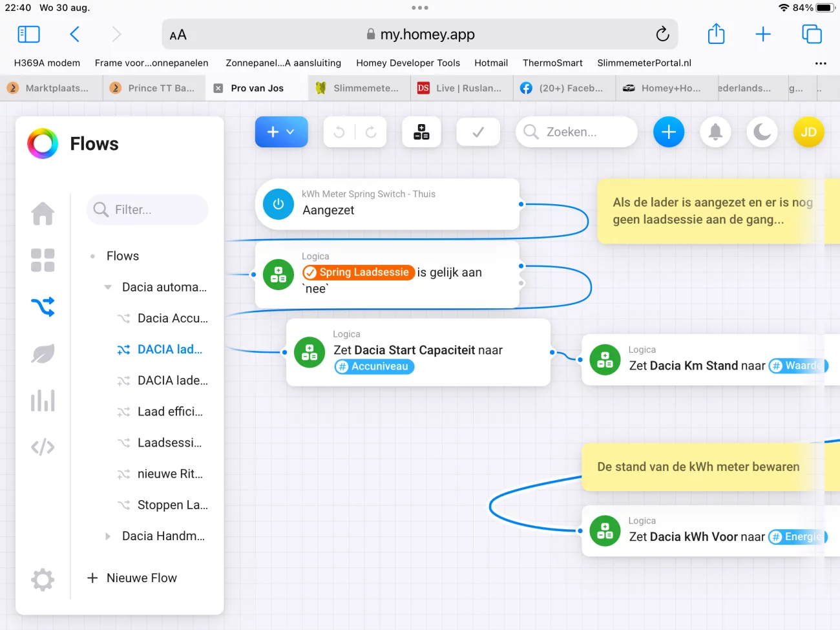
Task: Click orange Spring Laadsessie tag
Action: (359, 272)
